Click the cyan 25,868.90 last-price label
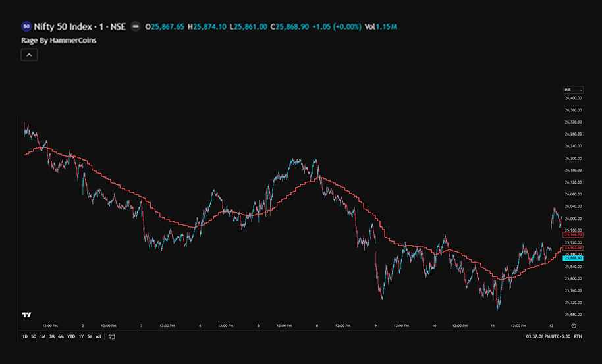602x364 pixels. click(573, 258)
